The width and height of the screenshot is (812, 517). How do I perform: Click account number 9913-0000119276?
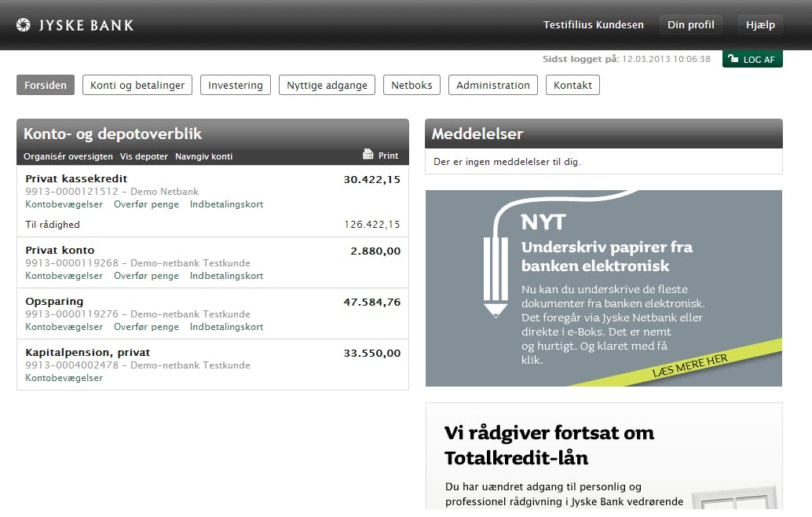pyautogui.click(x=72, y=314)
